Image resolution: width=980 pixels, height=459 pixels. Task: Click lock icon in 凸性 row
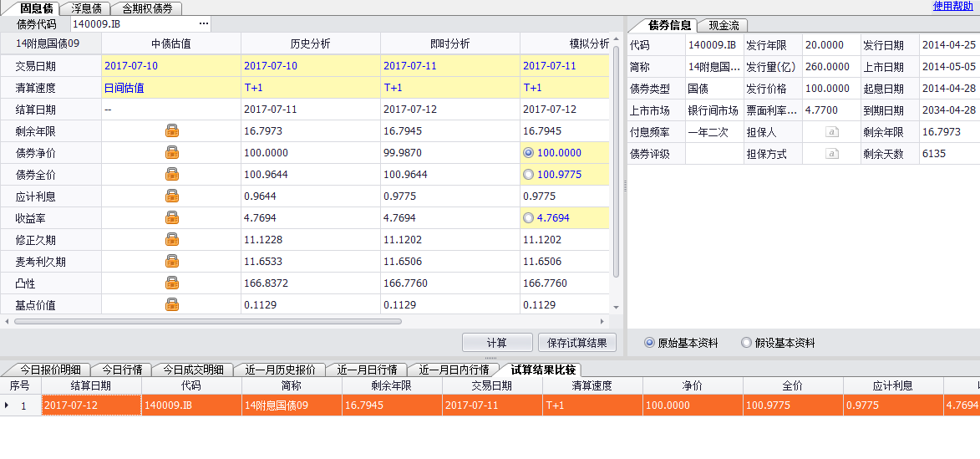click(172, 283)
